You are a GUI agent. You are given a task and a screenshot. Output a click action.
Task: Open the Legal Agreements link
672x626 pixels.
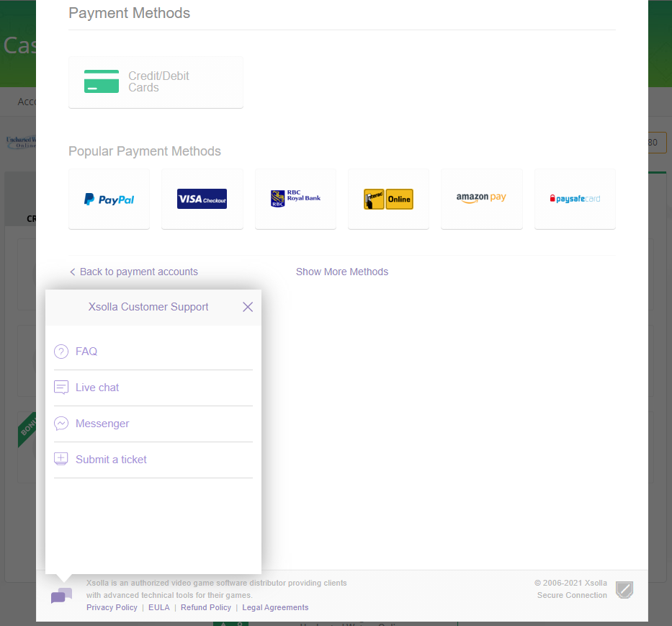pos(275,607)
